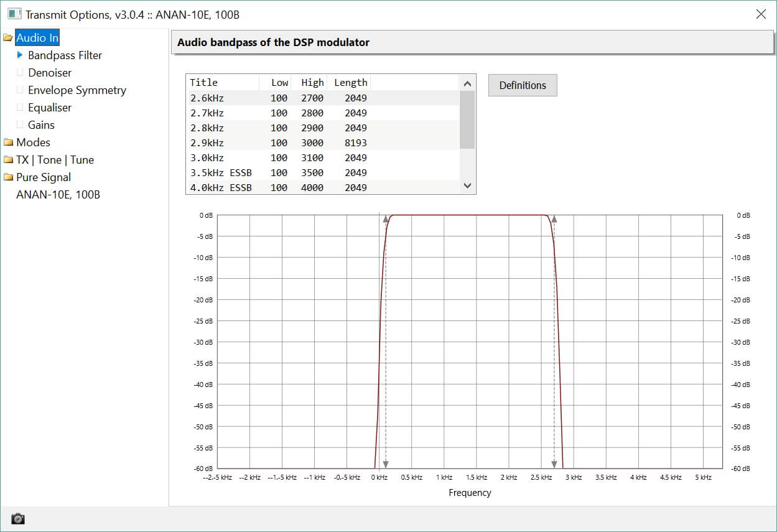The width and height of the screenshot is (777, 532).
Task: Open the Definitions button
Action: [522, 85]
